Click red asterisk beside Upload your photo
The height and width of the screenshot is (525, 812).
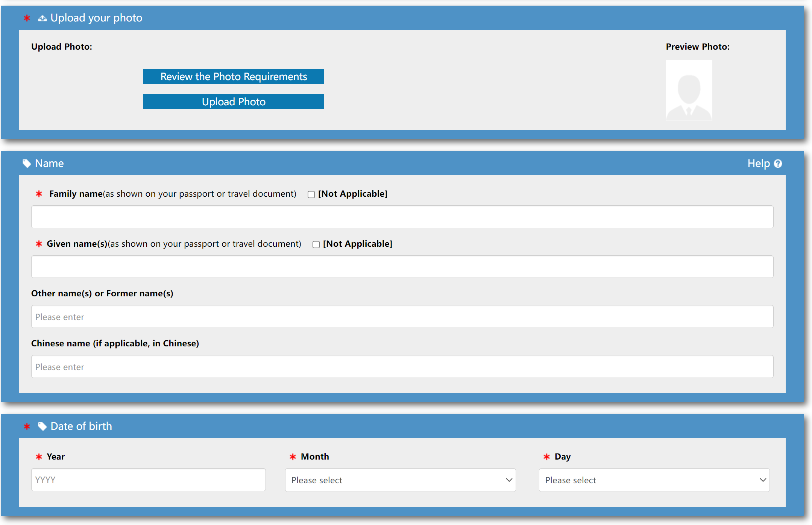point(27,18)
